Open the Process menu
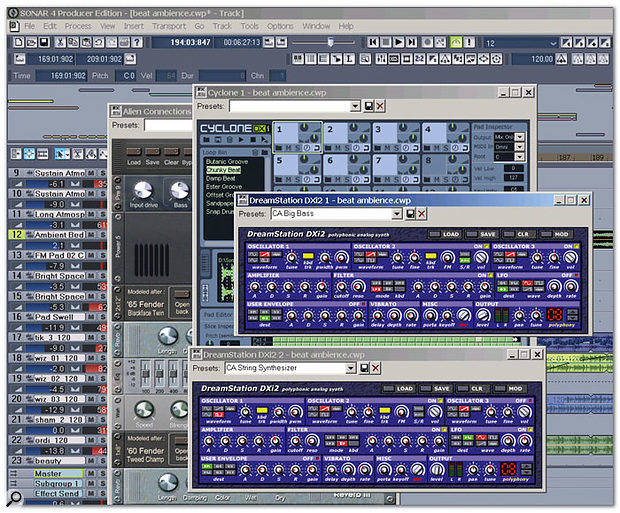620x513 pixels. [78, 26]
